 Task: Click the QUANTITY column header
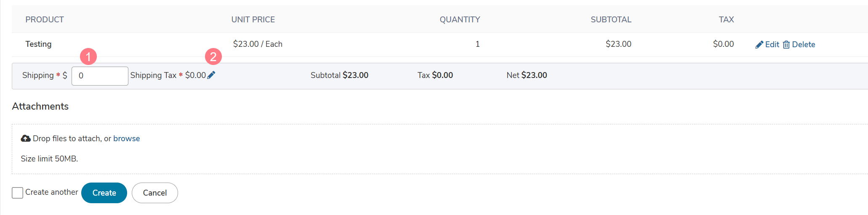click(x=460, y=19)
